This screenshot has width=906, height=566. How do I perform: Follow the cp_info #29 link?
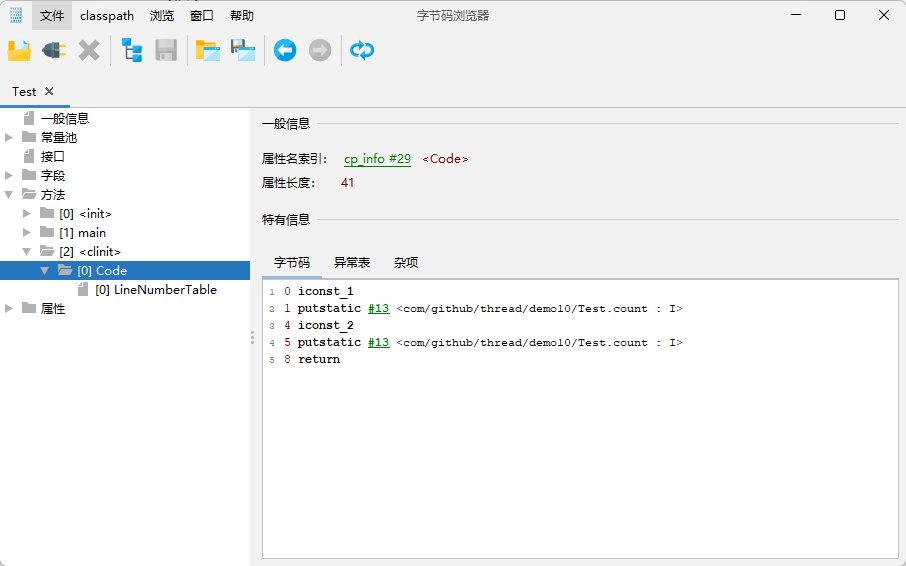click(377, 159)
